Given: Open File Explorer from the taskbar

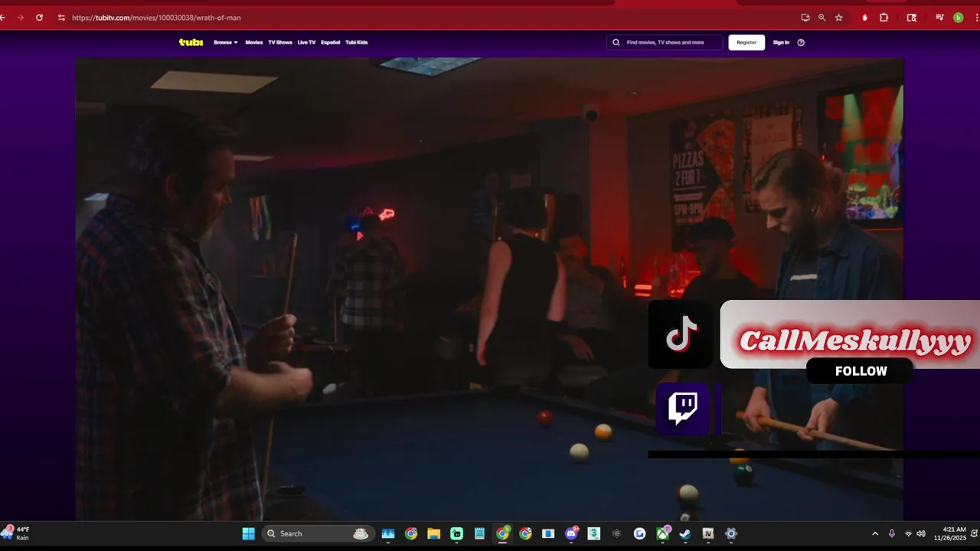Looking at the screenshot, I should pyautogui.click(x=433, y=533).
